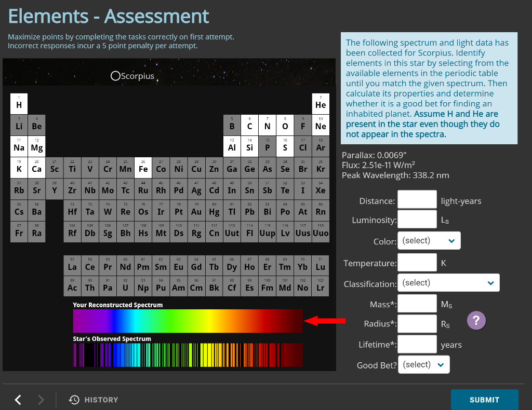Select hydrogen (H) in the periodic table
Viewport: 532px width, 410px height.
pyautogui.click(x=19, y=104)
